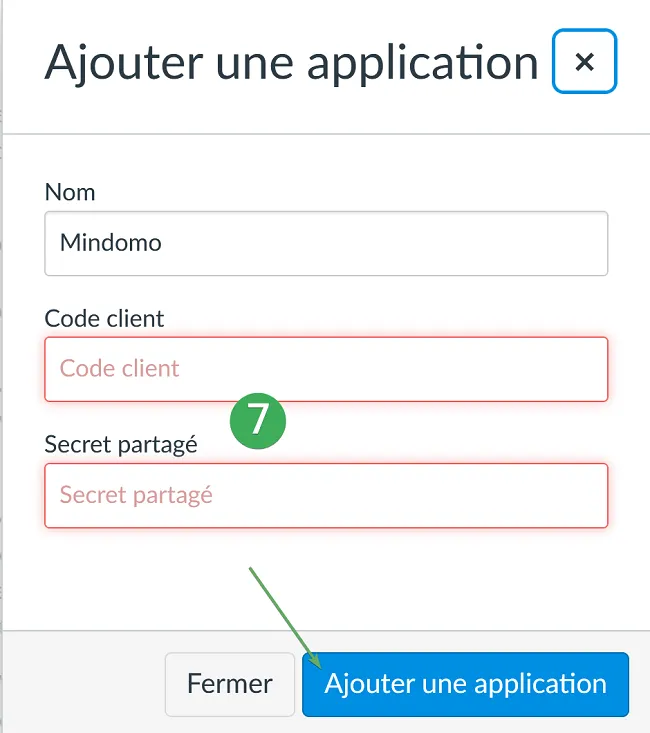Screen dimensions: 650x733
Task: Click the Fermer button
Action: click(230, 684)
